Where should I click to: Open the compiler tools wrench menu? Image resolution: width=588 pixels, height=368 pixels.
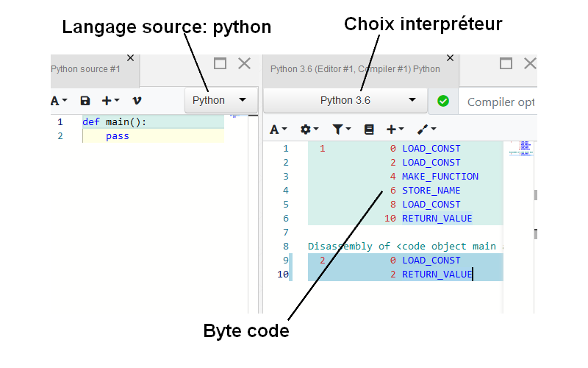coord(426,129)
